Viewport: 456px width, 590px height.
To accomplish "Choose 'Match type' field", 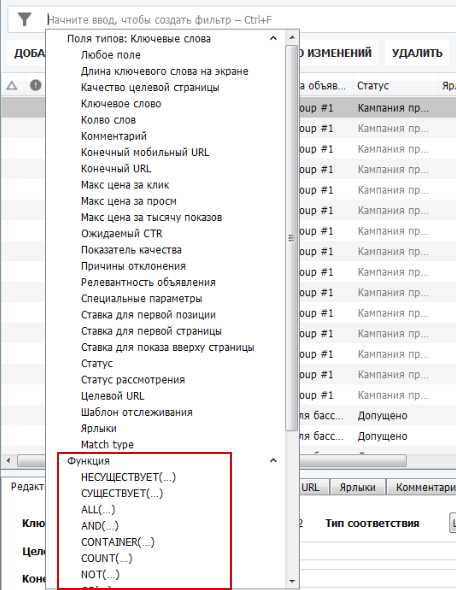I will [107, 444].
